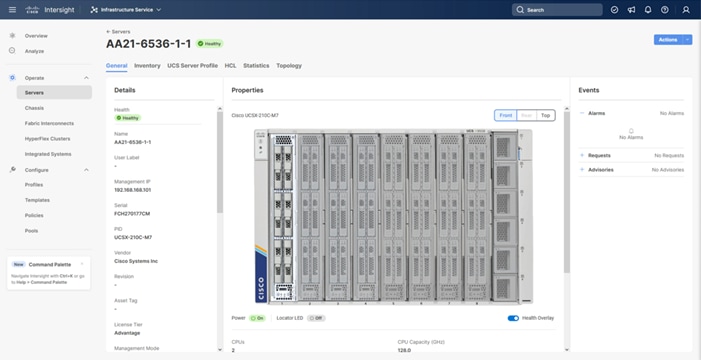The width and height of the screenshot is (701, 360).
Task: Collapse the Alarms section
Action: [582, 113]
